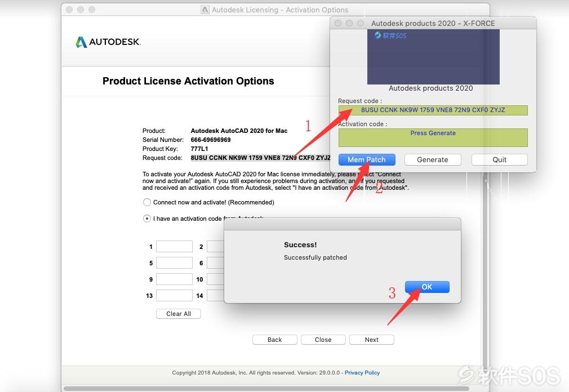Click the Quit button in X-FORCE
Screen dimensions: 569x392
coord(499,159)
